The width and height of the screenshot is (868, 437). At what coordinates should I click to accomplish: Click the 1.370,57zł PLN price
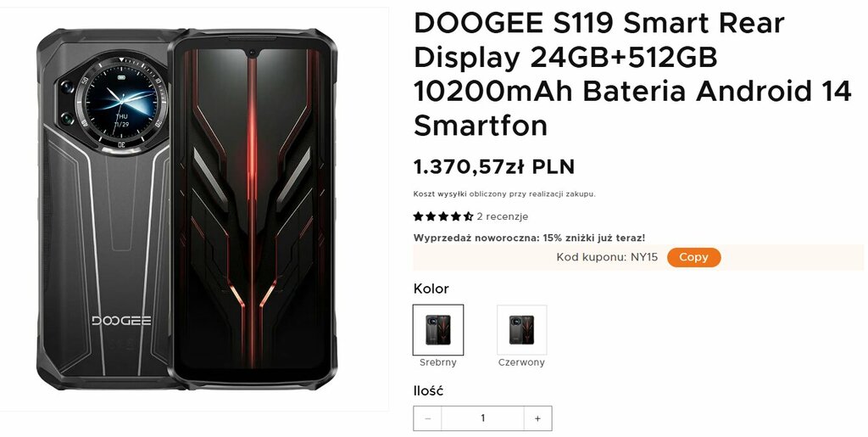pos(494,166)
